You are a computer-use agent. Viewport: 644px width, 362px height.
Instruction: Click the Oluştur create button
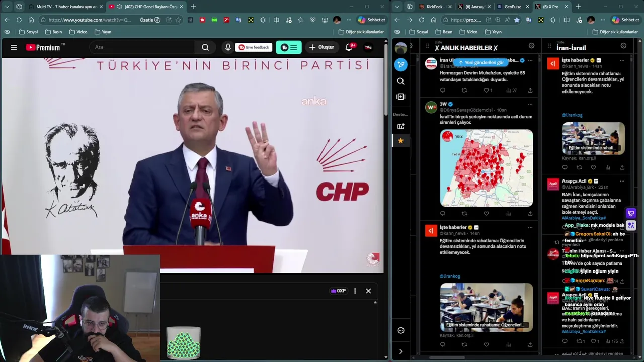tap(321, 47)
